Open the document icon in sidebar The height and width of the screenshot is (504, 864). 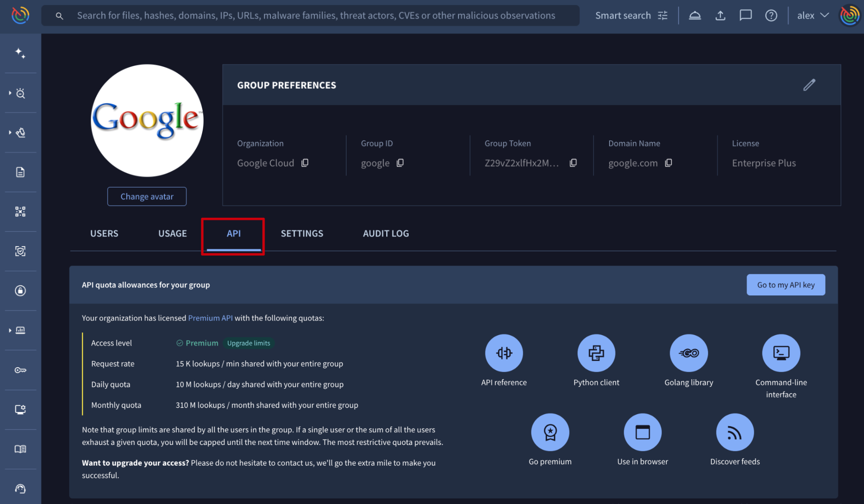point(20,172)
